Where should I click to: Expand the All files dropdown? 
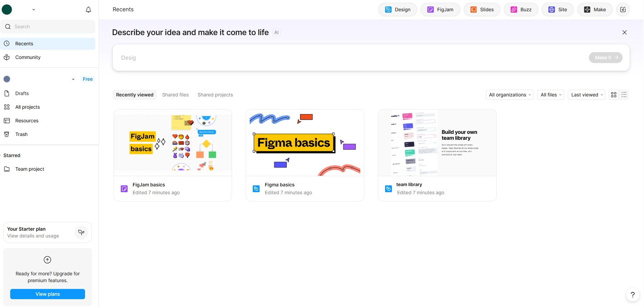click(x=550, y=95)
